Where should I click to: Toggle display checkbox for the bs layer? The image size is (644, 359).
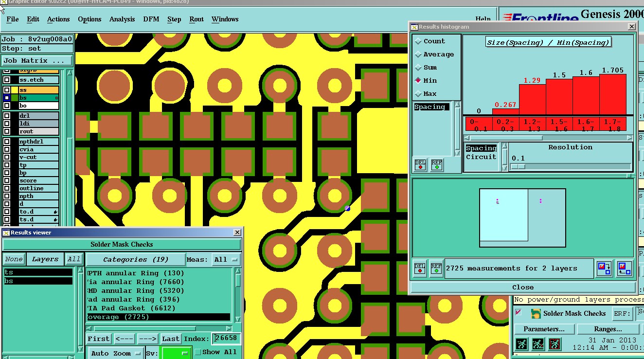point(7,98)
